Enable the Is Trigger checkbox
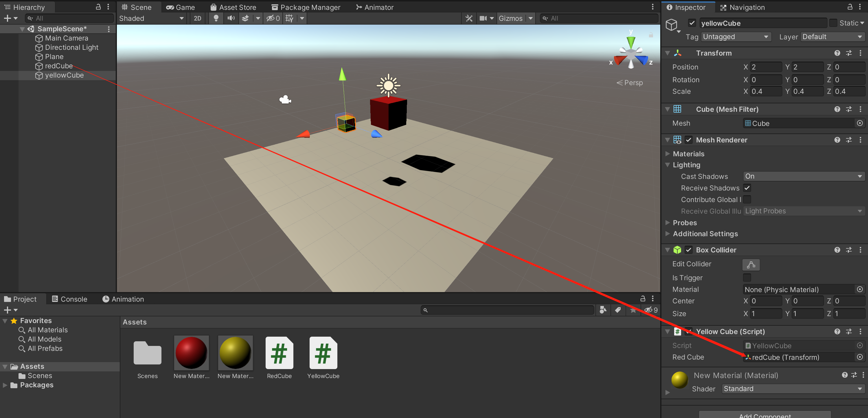868x418 pixels. [747, 278]
